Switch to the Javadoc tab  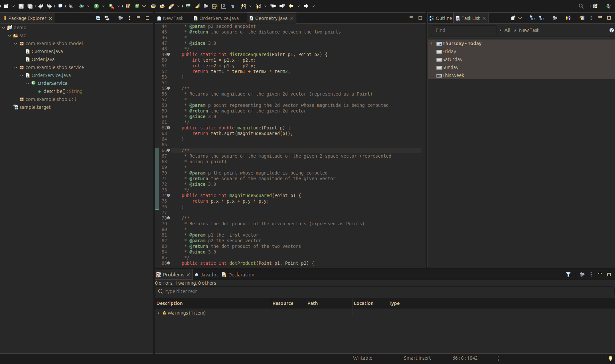[207, 275]
